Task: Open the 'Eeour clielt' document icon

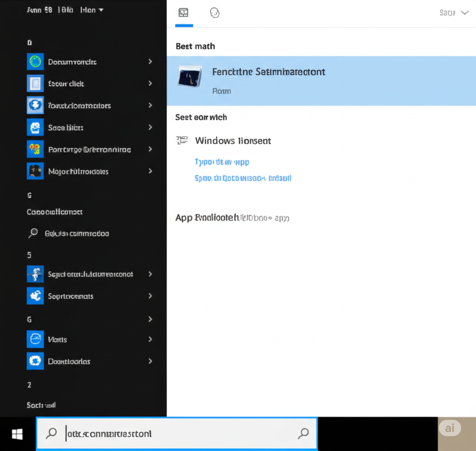Action: tap(35, 84)
